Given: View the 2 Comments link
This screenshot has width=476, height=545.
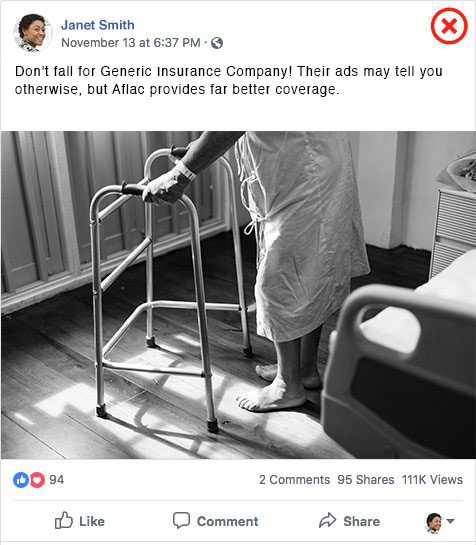Looking at the screenshot, I should (295, 480).
